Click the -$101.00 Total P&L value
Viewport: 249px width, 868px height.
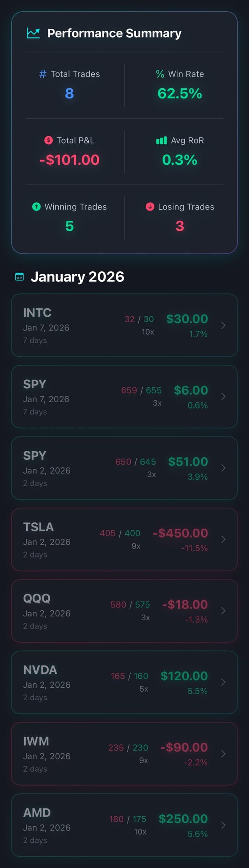69,160
